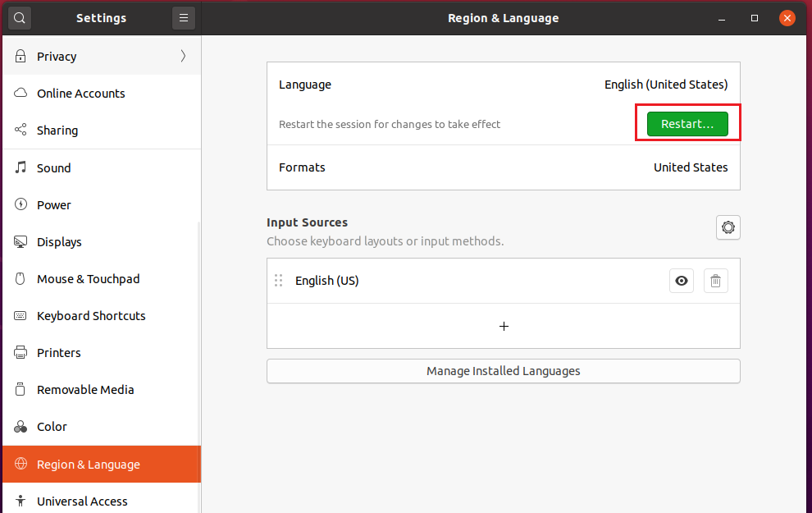Click the search icon in Settings header
This screenshot has width=812, height=513.
tap(20, 18)
